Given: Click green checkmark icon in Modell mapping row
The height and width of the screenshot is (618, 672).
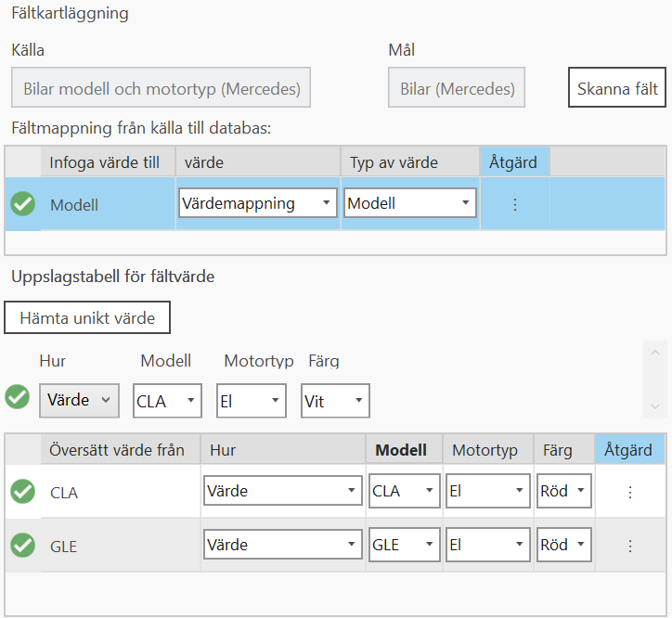Looking at the screenshot, I should [23, 203].
